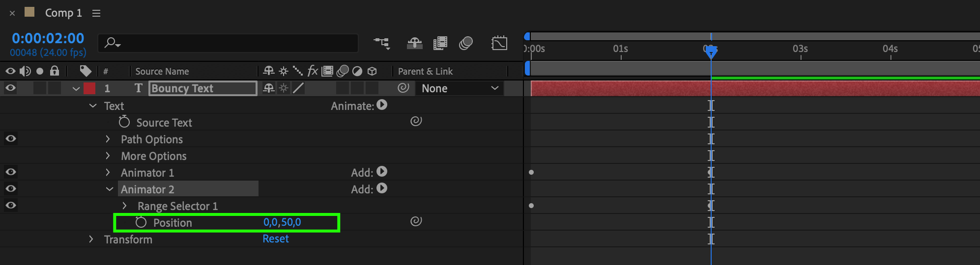Enable the motion blur icon
This screenshot has height=265, width=980.
tap(465, 43)
